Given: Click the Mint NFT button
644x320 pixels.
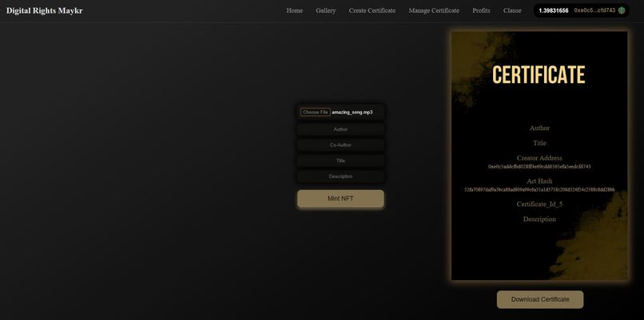Looking at the screenshot, I should tap(340, 199).
